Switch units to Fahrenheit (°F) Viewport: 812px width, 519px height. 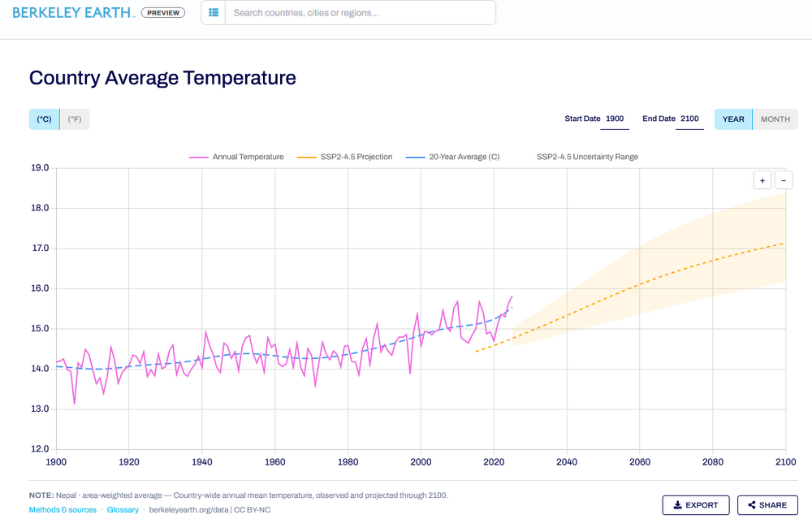75,119
